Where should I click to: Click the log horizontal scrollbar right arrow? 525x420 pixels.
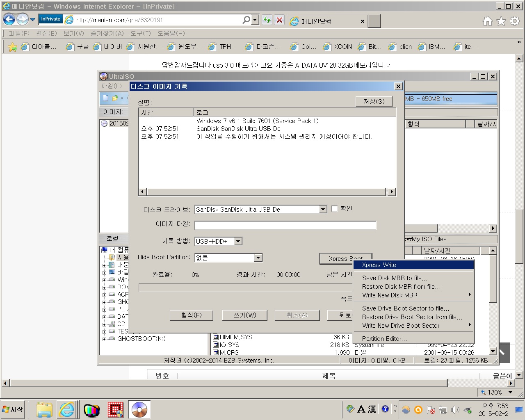(x=392, y=192)
